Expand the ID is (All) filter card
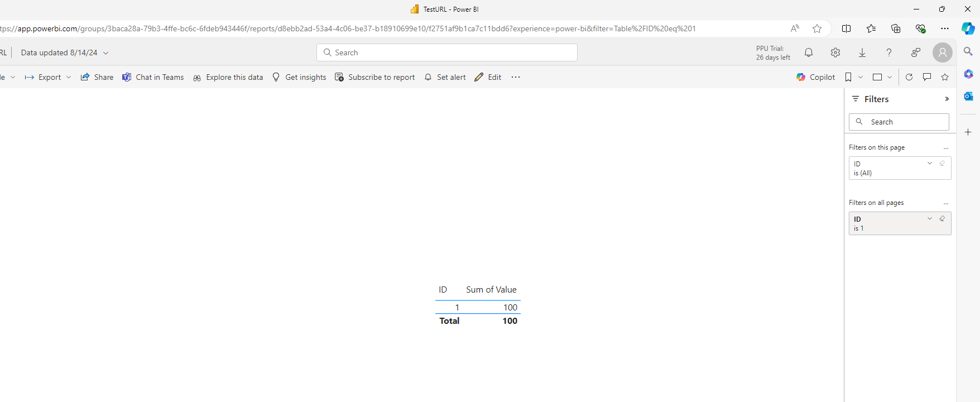980x402 pixels. pyautogui.click(x=930, y=164)
